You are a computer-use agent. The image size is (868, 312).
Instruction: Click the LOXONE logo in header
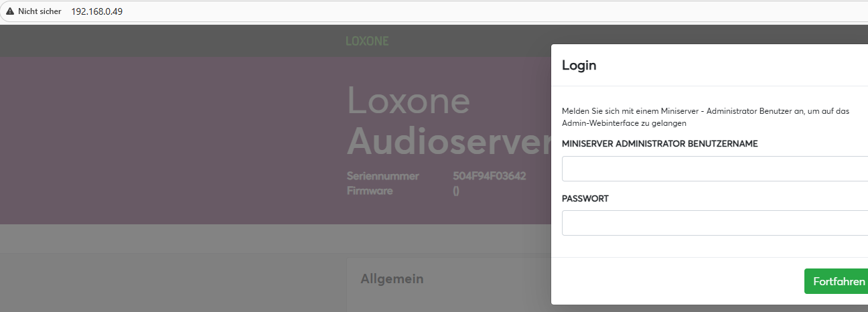point(367,41)
